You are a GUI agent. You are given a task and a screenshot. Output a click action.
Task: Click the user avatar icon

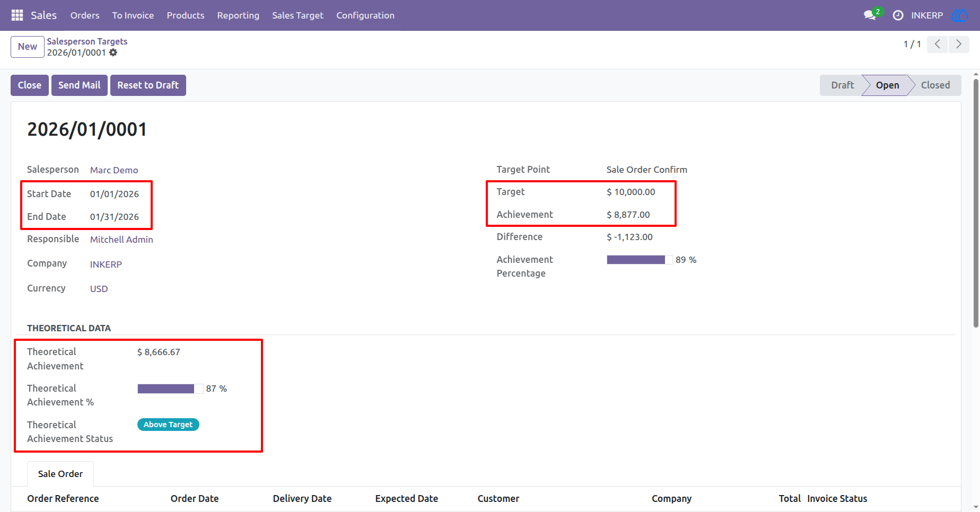tap(960, 15)
